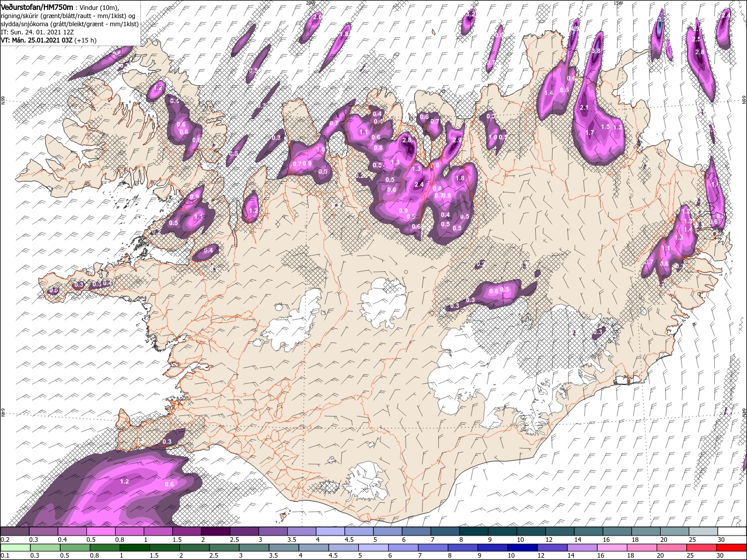Click the 2.9 precipitation value on the map

(458, 140)
